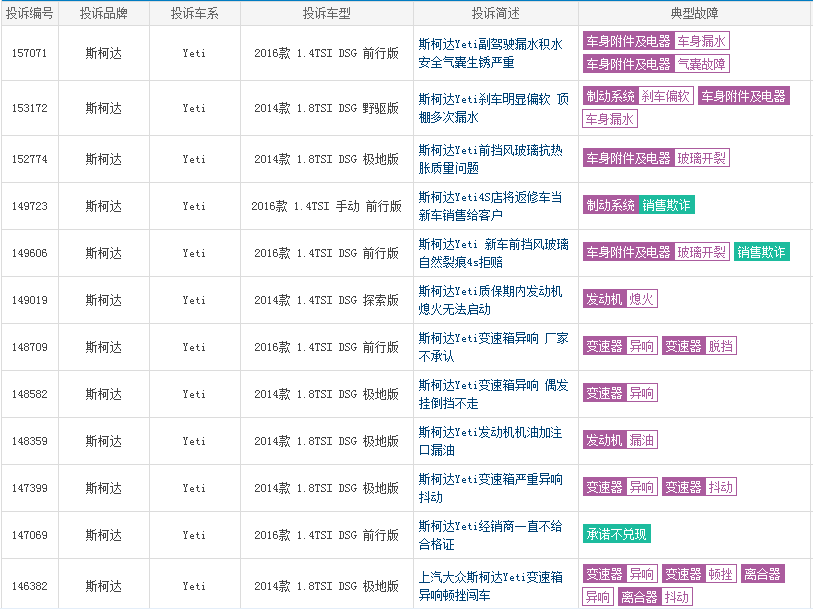The width and height of the screenshot is (813, 612).
Task: Open complaint 上汽大众斯柯达Yeti变速箱异响顿挫闯车
Action: coord(490,586)
